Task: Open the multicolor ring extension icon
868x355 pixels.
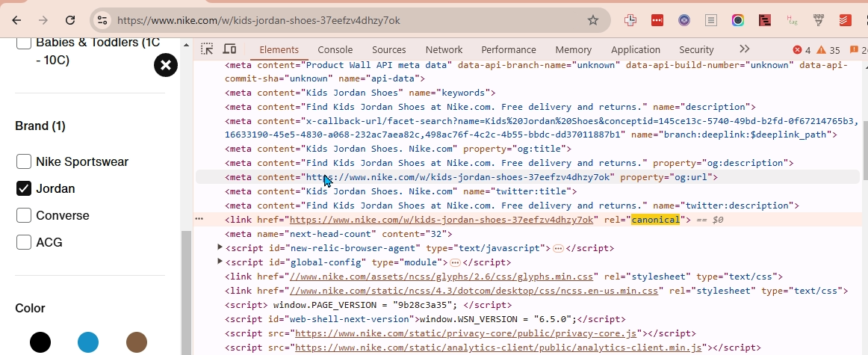Action: [738, 20]
